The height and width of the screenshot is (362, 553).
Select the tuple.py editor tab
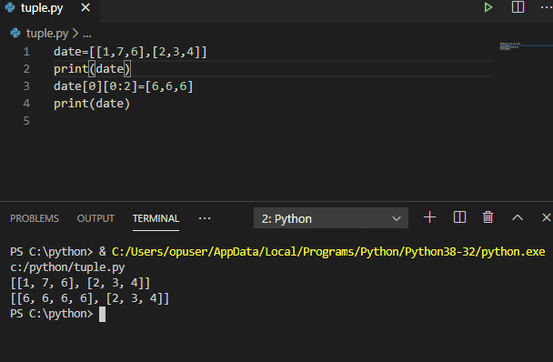pyautogui.click(x=42, y=8)
